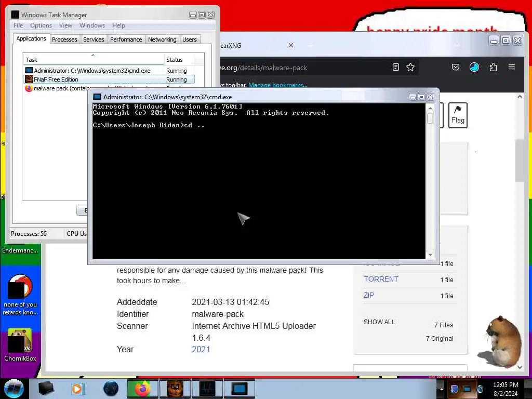The height and width of the screenshot is (399, 532).
Task: Open the dark globe browser taskbar icon
Action: (111, 389)
